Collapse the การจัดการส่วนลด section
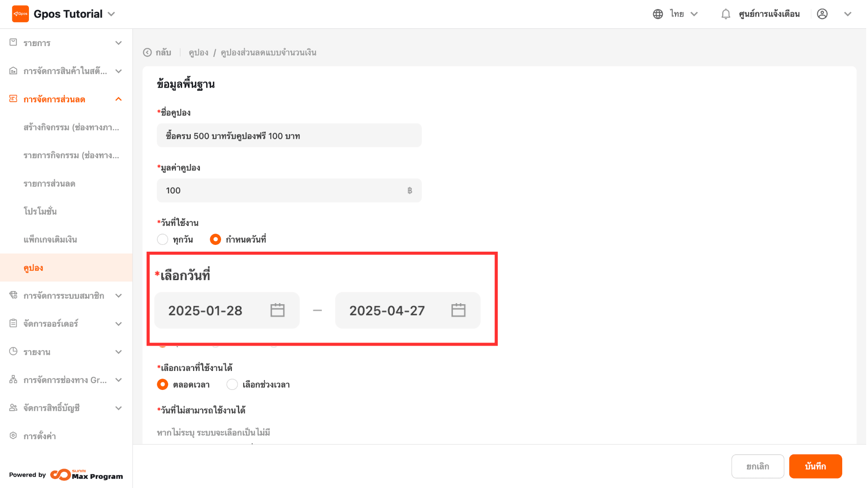This screenshot has width=868, height=488. tap(118, 99)
